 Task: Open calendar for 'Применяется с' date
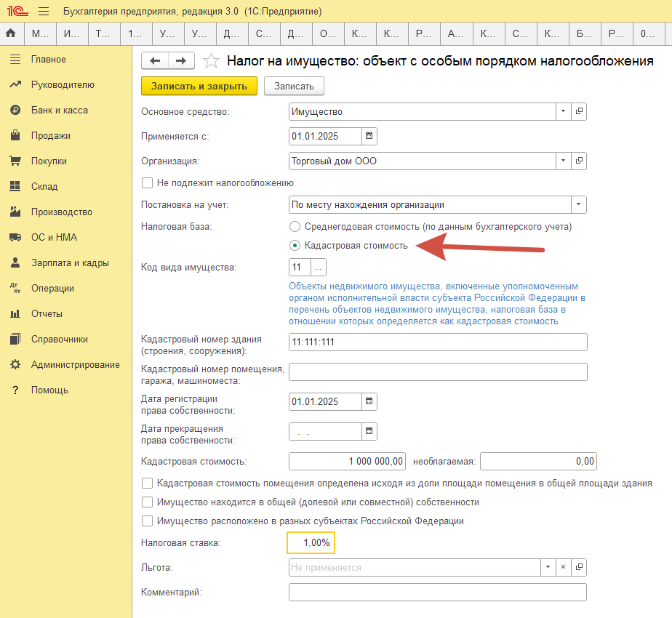[369, 136]
